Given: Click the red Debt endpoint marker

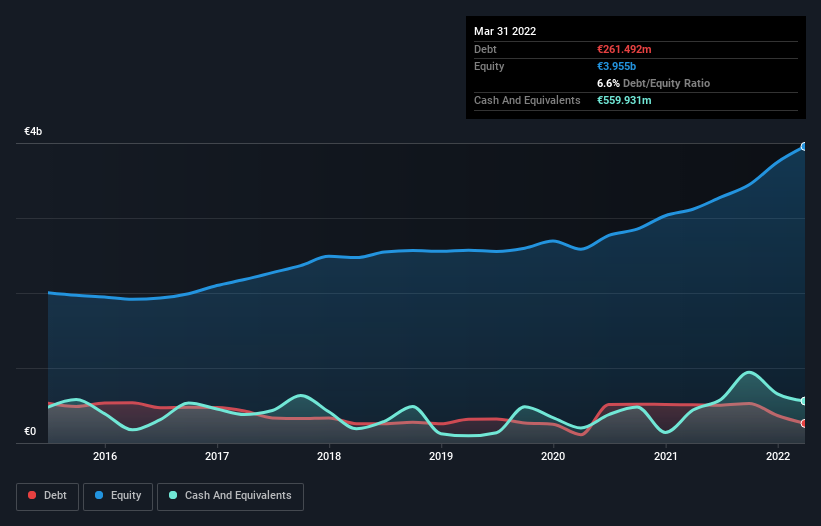Looking at the screenshot, I should [x=804, y=423].
